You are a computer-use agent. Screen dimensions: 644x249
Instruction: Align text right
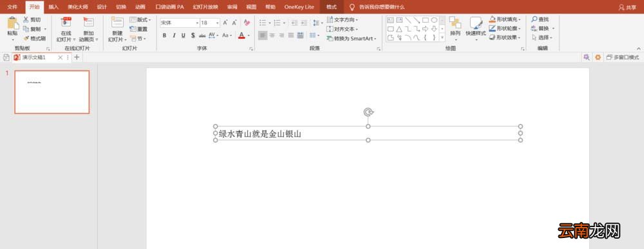coord(281,35)
